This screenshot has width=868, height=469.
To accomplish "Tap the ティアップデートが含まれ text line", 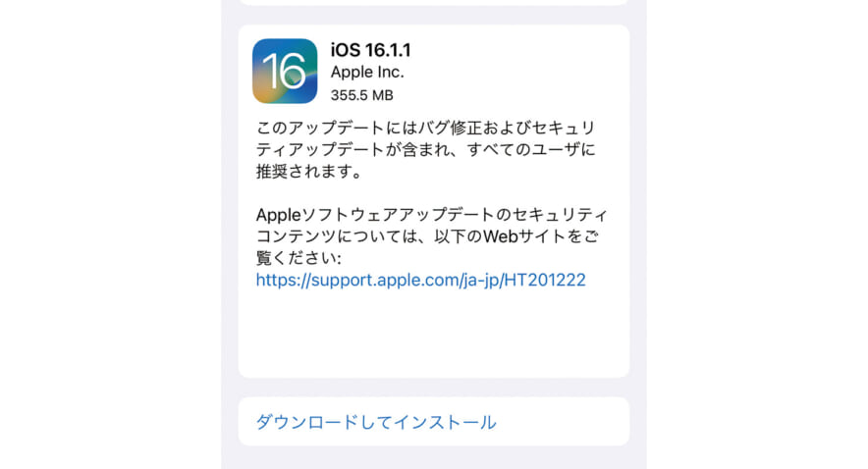I will tap(426, 149).
